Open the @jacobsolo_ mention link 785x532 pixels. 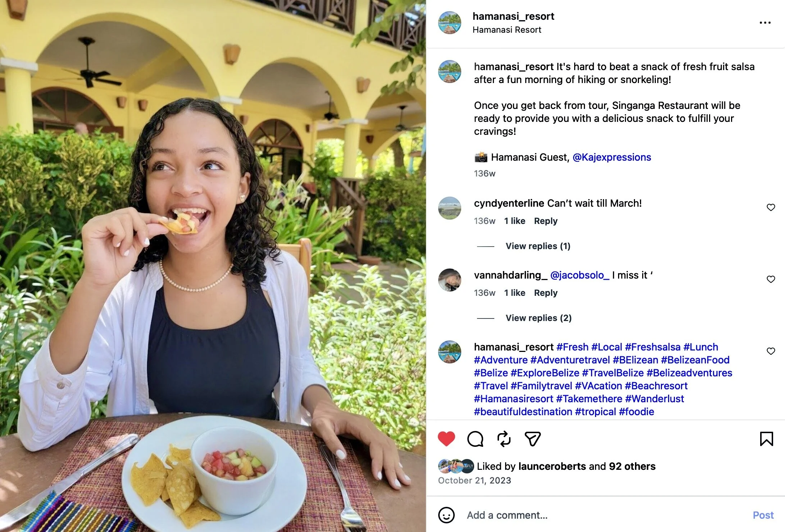(x=580, y=275)
